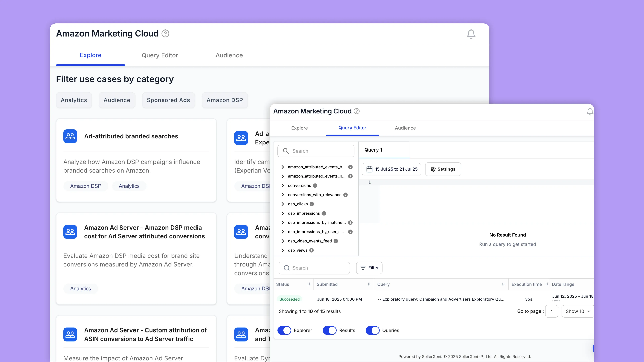The width and height of the screenshot is (644, 362).
Task: Open notifications bell in the back Explore window
Action: point(471,34)
